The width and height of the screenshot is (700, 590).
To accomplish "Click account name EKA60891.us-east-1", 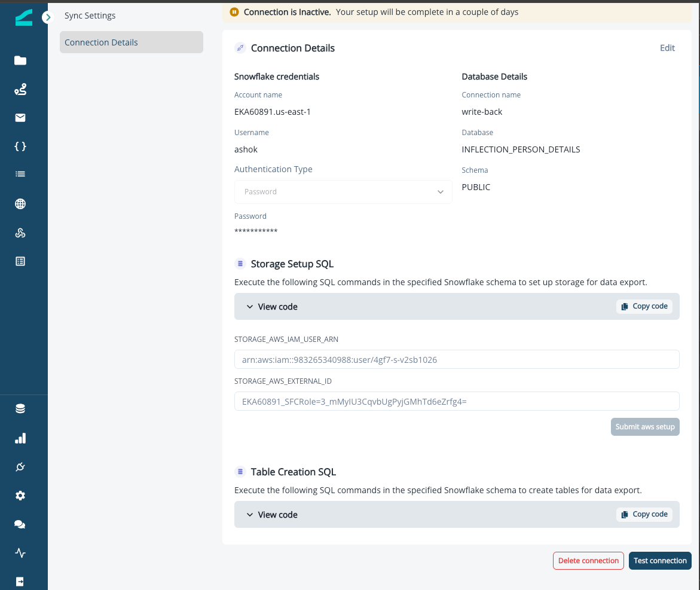I will click(x=273, y=112).
